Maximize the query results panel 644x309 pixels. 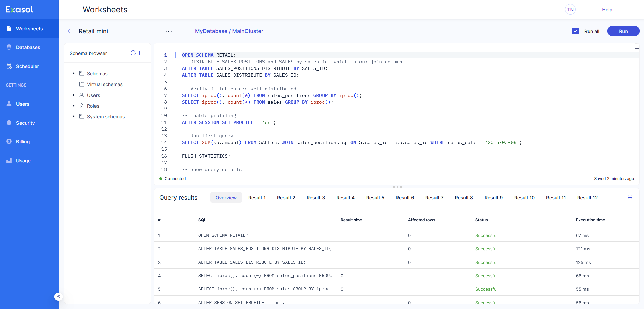tap(630, 197)
